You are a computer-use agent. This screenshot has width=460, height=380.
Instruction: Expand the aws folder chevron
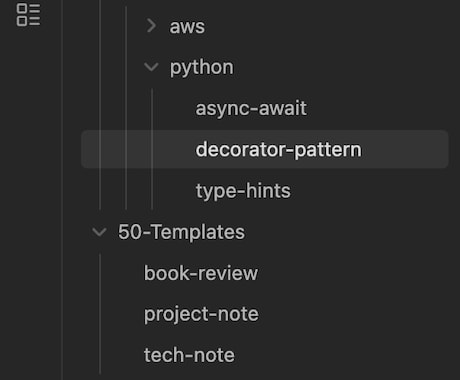point(151,26)
